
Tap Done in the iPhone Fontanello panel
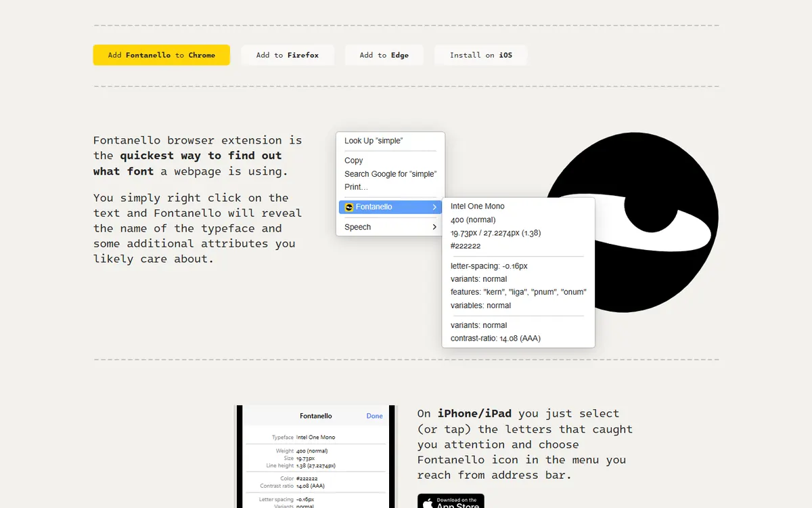[374, 416]
